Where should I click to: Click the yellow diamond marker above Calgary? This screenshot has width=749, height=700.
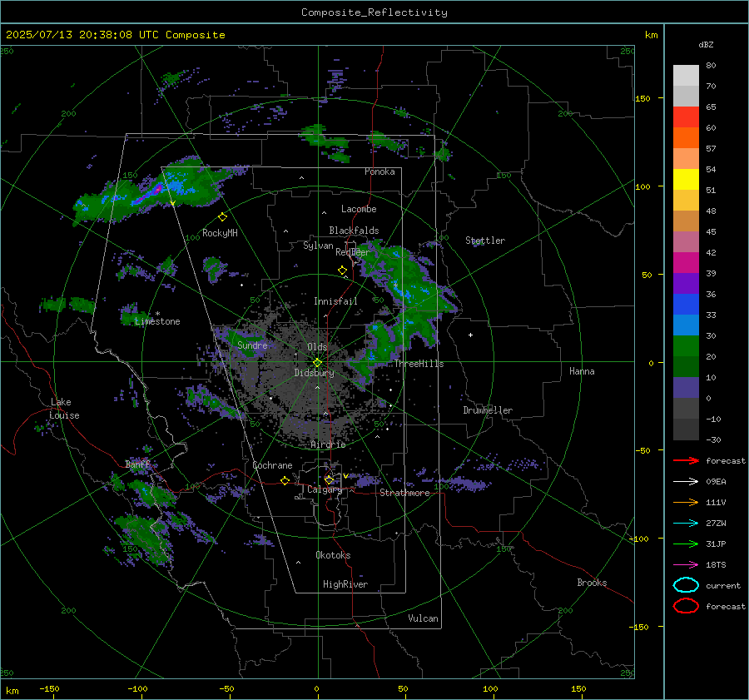coord(329,479)
